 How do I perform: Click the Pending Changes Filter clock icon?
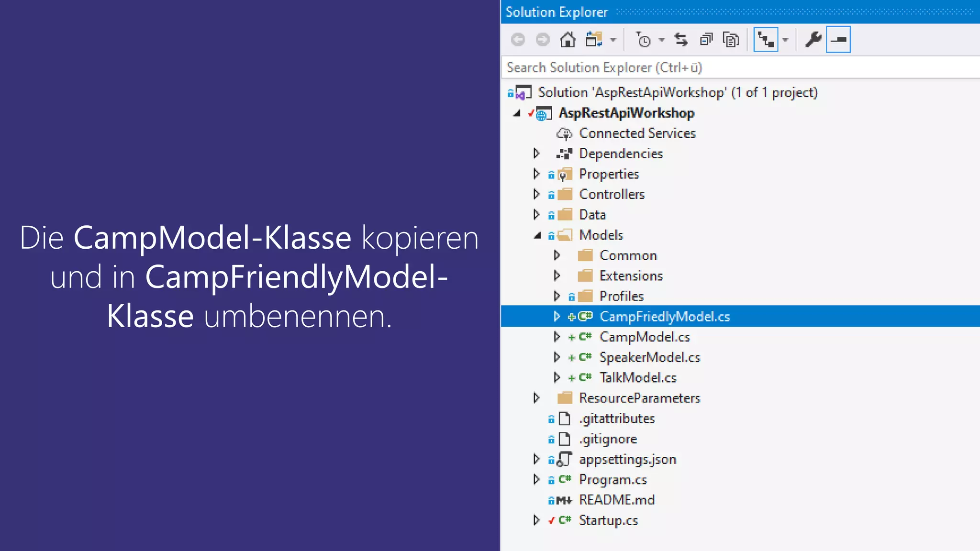(643, 40)
